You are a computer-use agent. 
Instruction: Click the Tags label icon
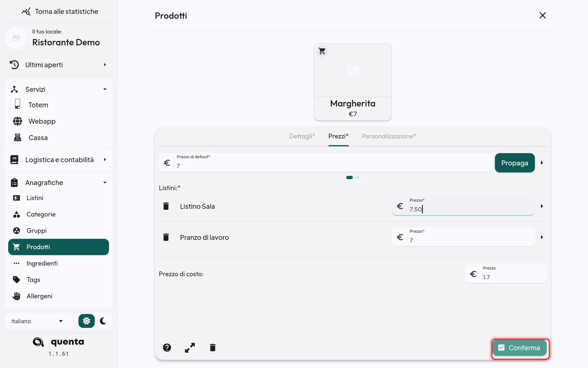click(17, 280)
